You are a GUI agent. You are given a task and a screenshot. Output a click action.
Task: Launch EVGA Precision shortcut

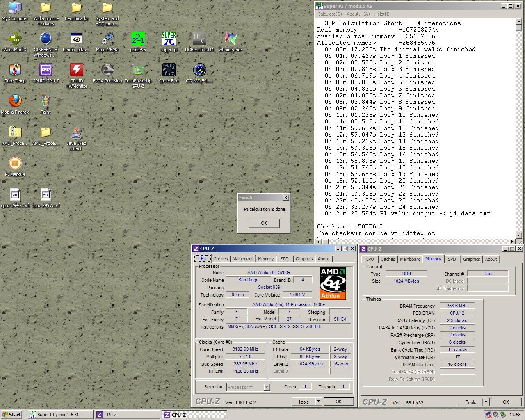(x=107, y=73)
